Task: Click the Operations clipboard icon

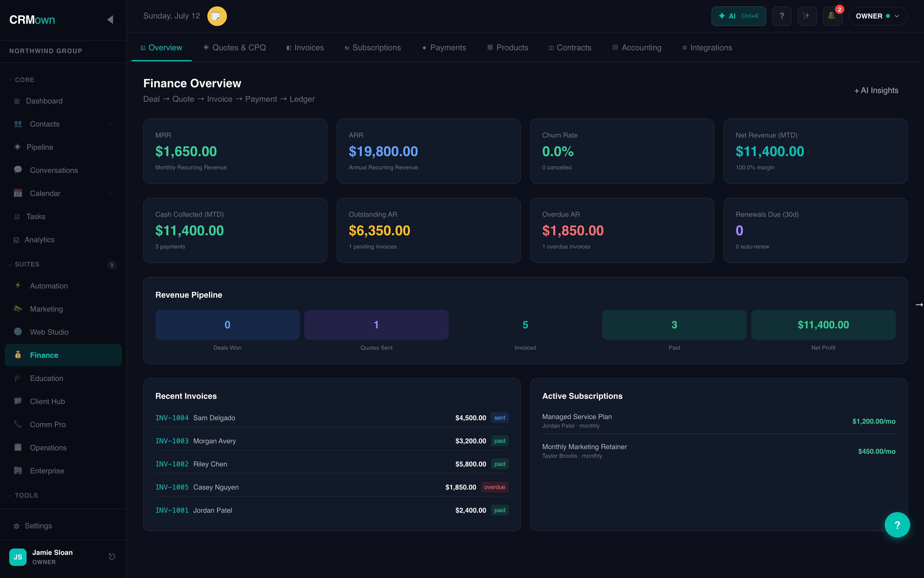Action: click(18, 447)
